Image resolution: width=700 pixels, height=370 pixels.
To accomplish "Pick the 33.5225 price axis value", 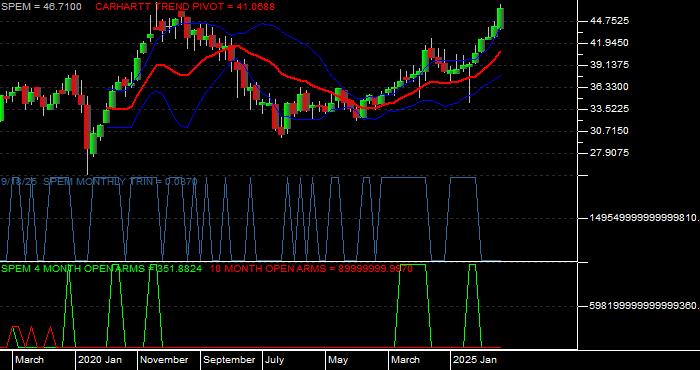I will 609,109.
